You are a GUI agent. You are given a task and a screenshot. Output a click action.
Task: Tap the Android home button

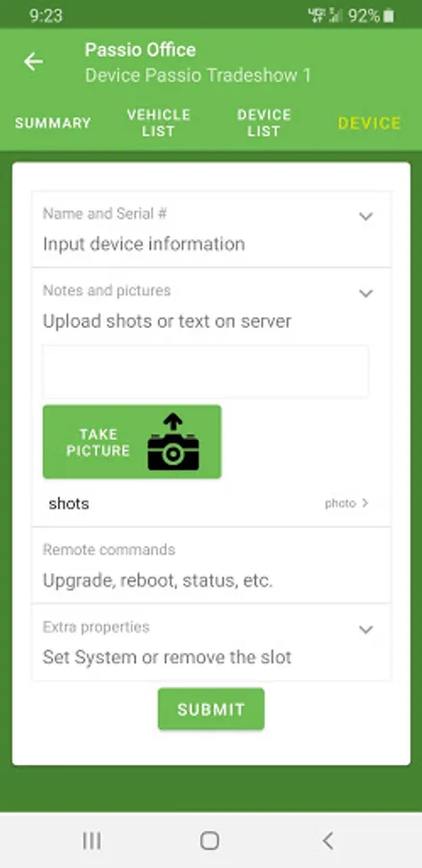(x=210, y=841)
